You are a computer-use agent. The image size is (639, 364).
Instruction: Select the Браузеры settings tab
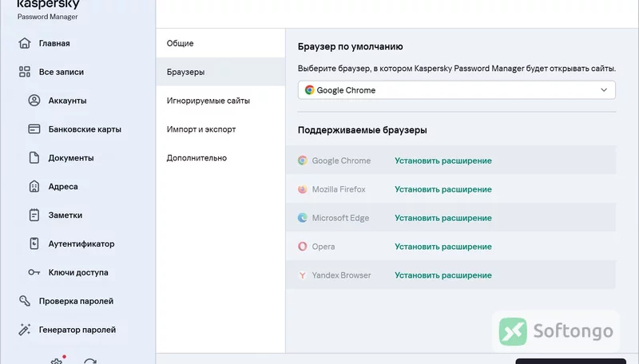(x=220, y=72)
